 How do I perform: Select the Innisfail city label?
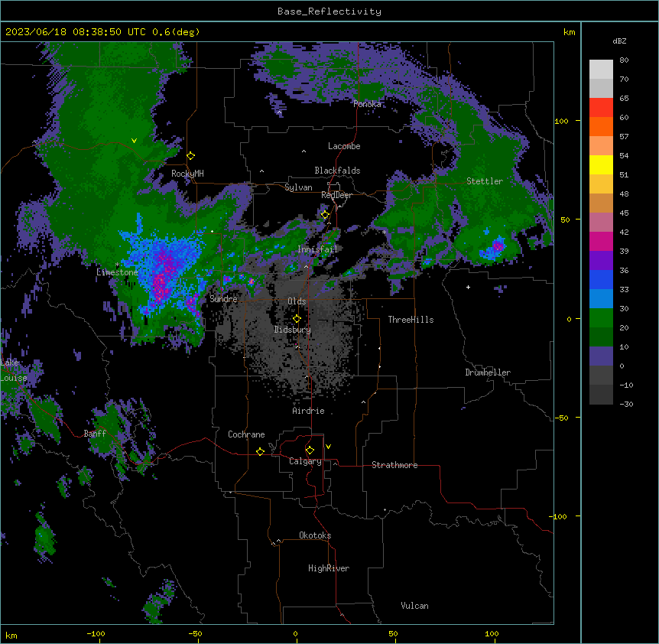pos(317,249)
